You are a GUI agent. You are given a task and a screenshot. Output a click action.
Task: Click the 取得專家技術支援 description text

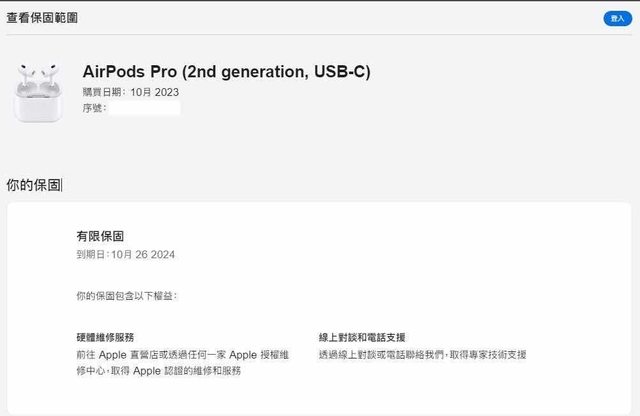point(422,355)
